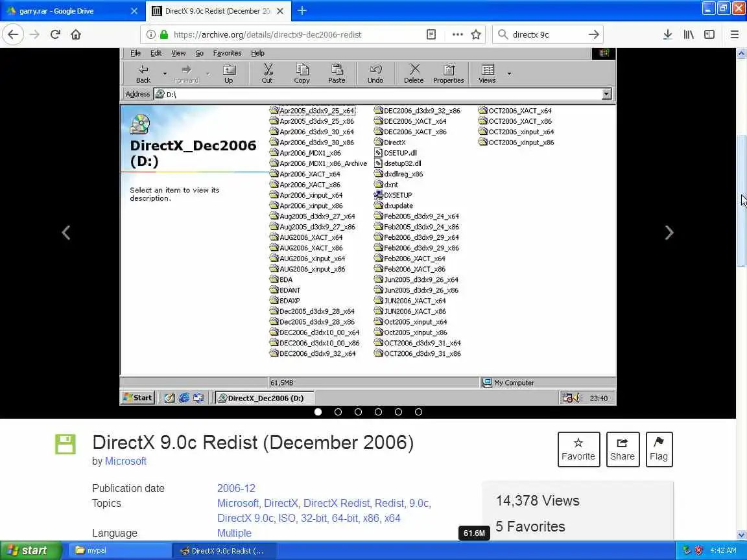Click the scrollbar down arrow
Screen dimensions: 747x560
(x=741, y=535)
